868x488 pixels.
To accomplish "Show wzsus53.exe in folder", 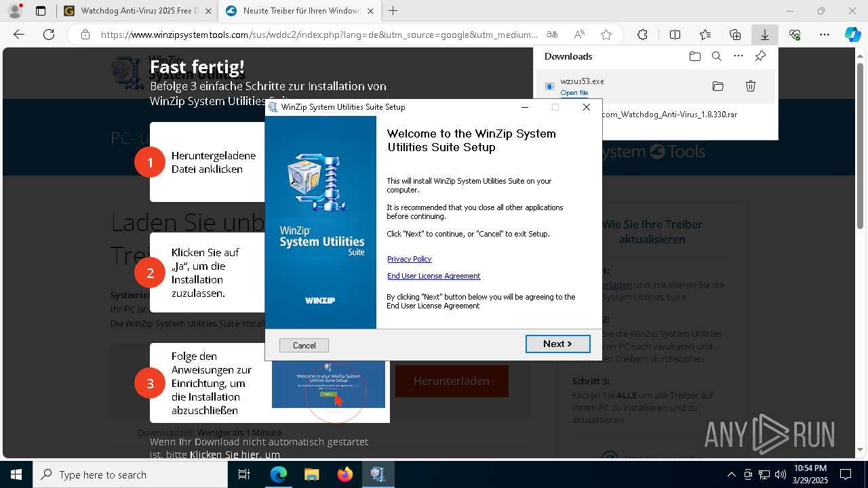I will pyautogui.click(x=718, y=86).
